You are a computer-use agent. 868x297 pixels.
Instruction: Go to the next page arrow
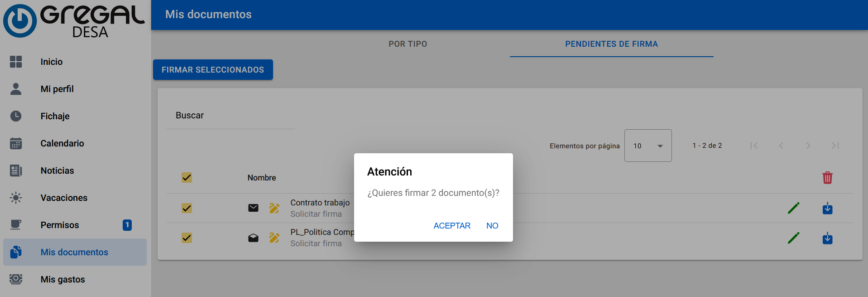click(808, 146)
